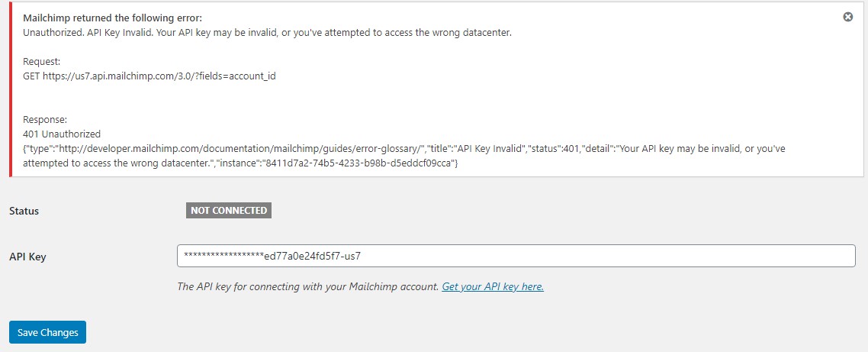Image resolution: width=868 pixels, height=352 pixels.
Task: Click the 'Unauthorized. API Key Invalid' message line
Action: click(x=268, y=32)
